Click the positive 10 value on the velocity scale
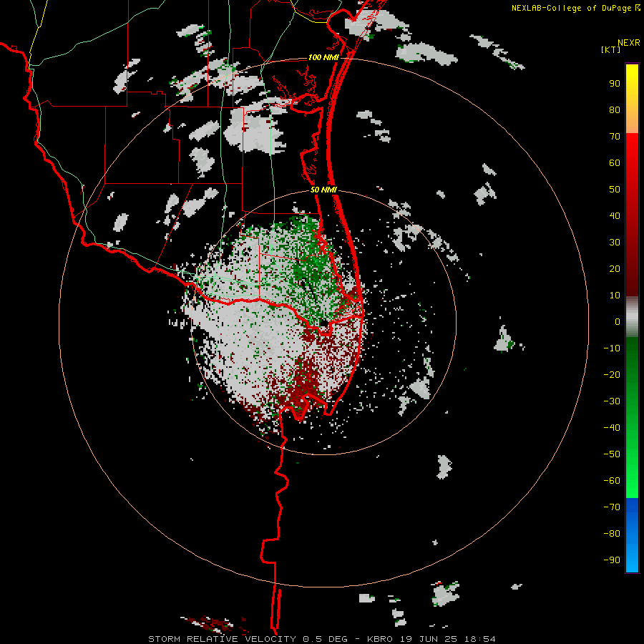The image size is (644, 644). [615, 296]
